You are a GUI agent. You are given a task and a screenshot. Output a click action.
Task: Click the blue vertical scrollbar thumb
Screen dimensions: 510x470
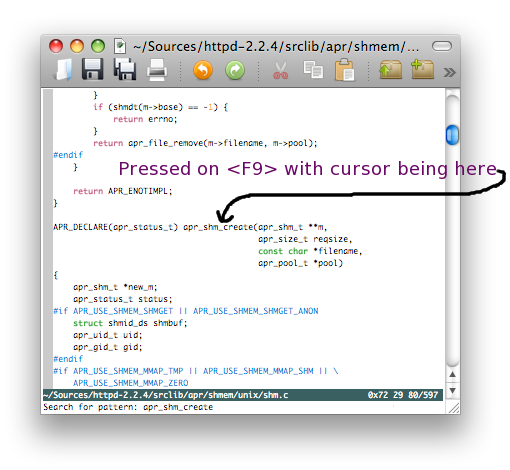[x=452, y=135]
